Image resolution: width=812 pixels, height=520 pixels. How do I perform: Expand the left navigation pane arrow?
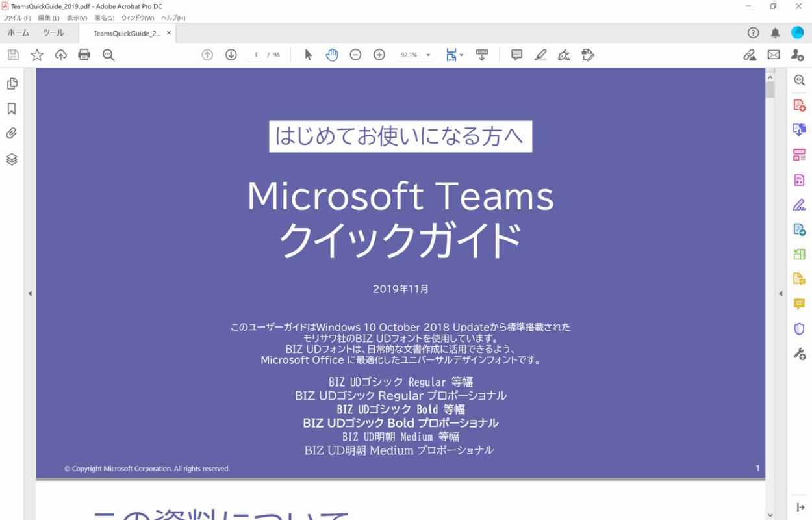[30, 294]
